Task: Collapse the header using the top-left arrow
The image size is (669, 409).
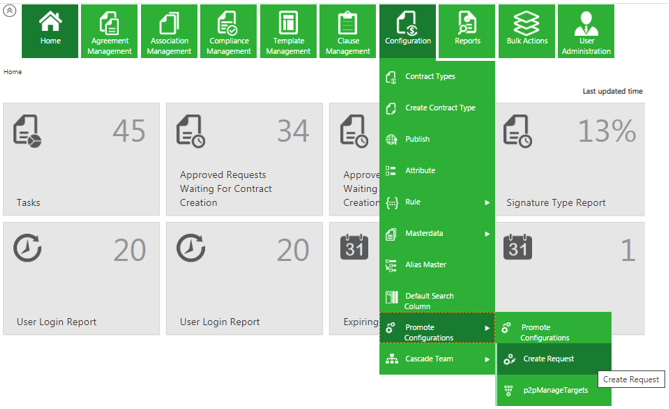Action: (x=10, y=10)
